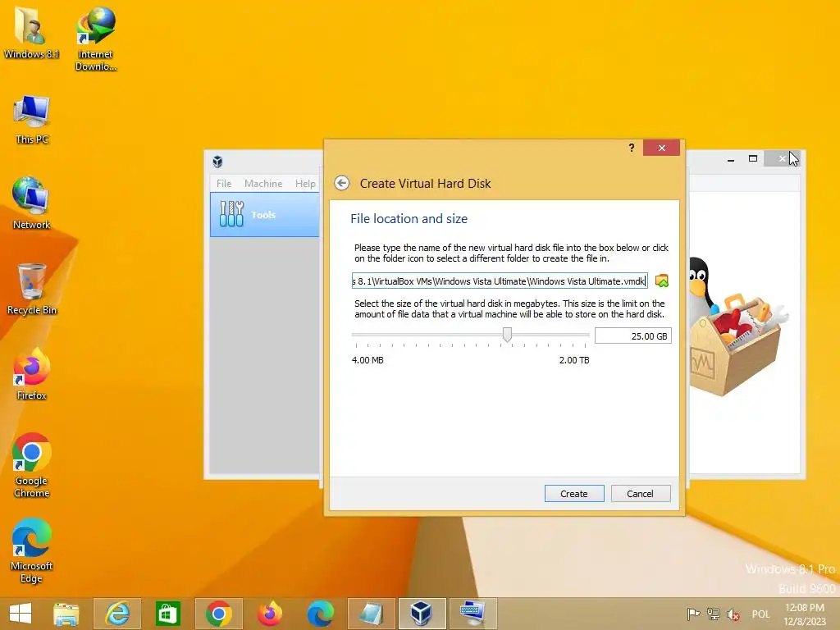
Task: Open the folder browse icon beside file path
Action: [662, 281]
